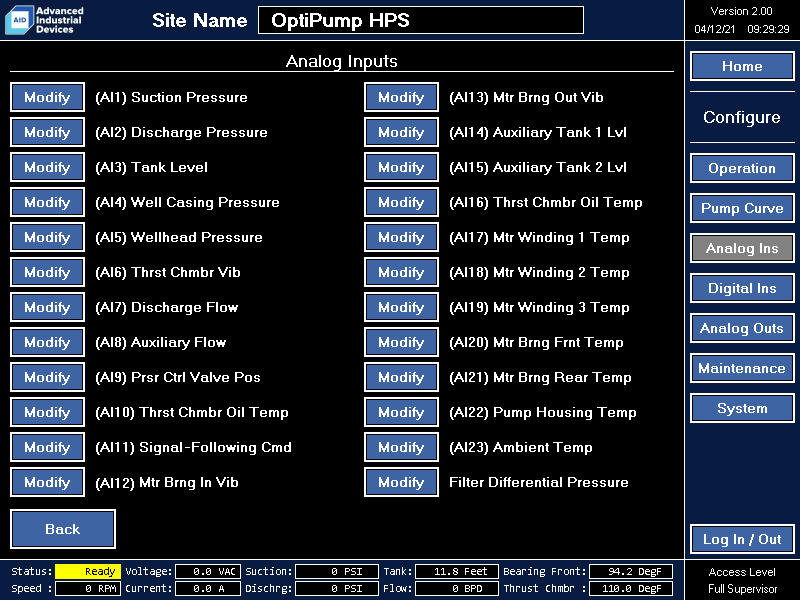Open the Pump Curve page

point(742,208)
